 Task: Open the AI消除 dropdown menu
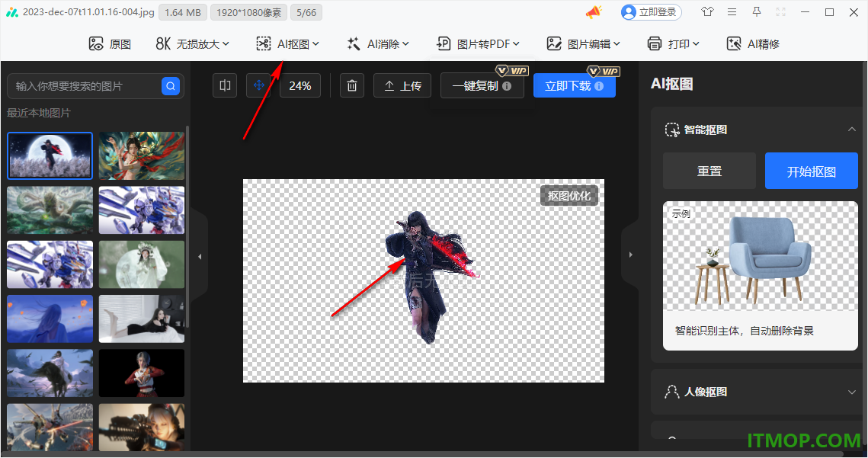(377, 43)
